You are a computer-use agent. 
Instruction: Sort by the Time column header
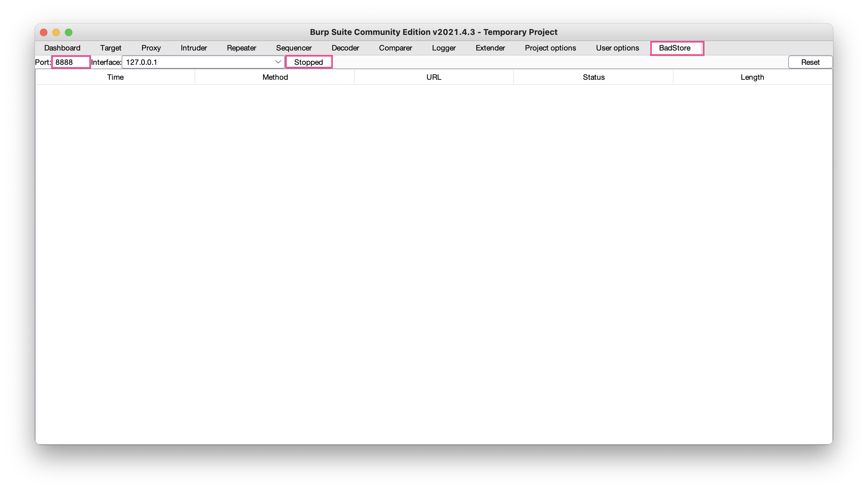(x=115, y=77)
